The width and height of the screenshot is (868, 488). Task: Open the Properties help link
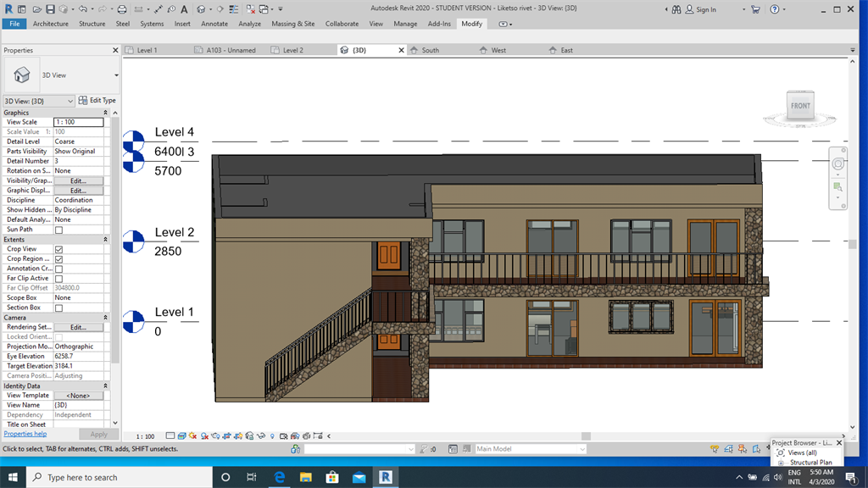(25, 434)
